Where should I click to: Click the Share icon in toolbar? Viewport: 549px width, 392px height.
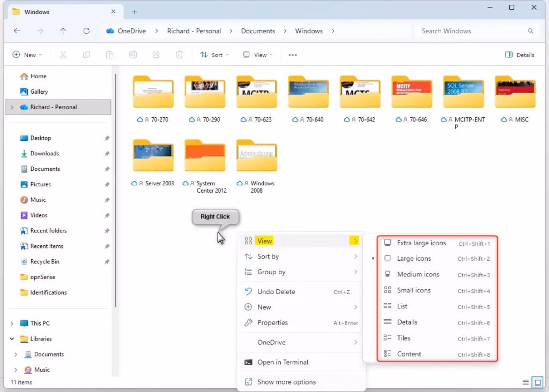point(156,55)
